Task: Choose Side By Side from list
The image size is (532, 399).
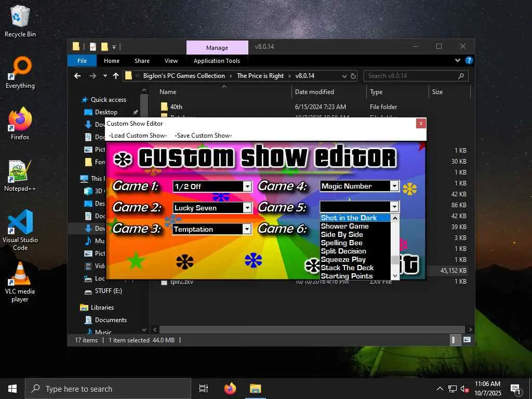Action: (355, 234)
